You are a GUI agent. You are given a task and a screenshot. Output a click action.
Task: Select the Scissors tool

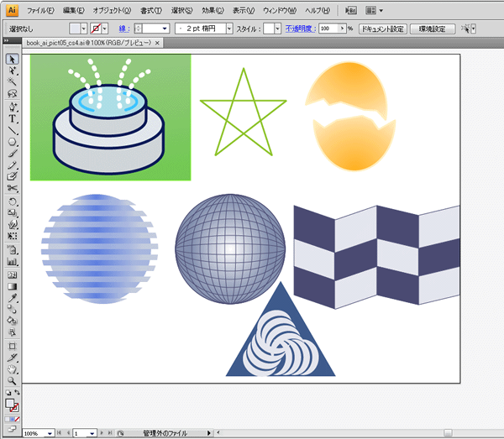point(13,187)
